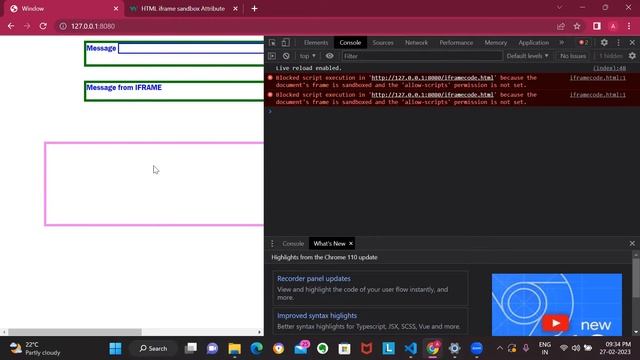Open the Default levels dropdown

click(x=527, y=56)
